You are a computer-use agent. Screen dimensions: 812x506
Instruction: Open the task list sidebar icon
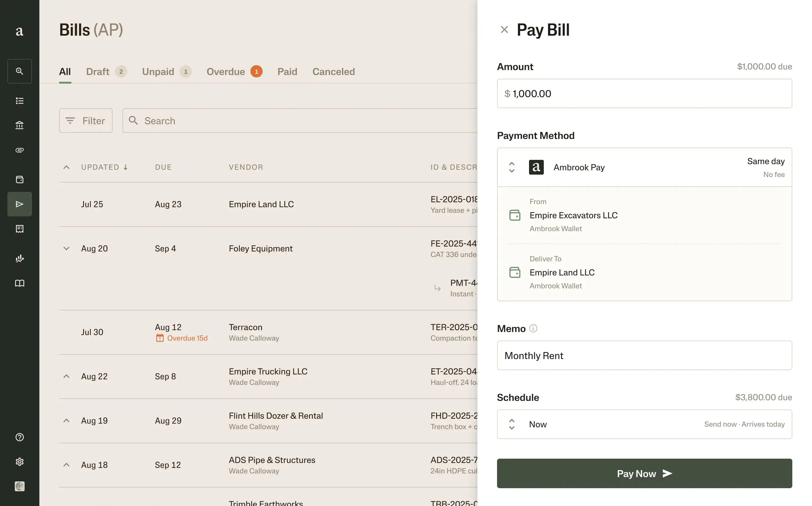20,101
